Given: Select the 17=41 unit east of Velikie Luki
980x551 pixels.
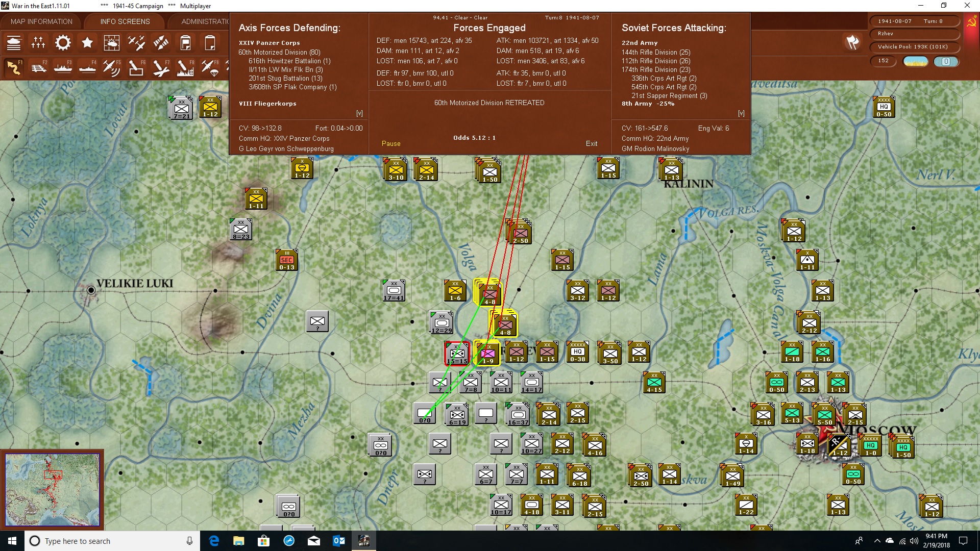Looking at the screenshot, I should [394, 291].
